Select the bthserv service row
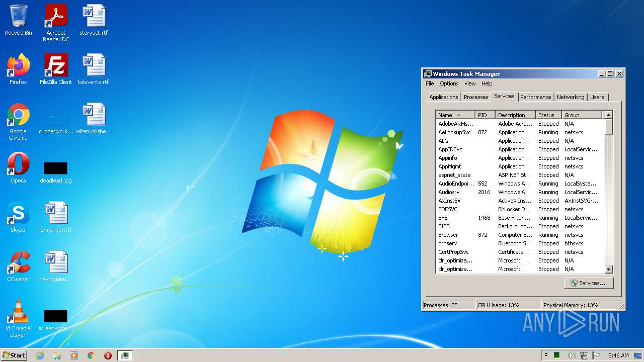The height and width of the screenshot is (362, 644). [x=520, y=243]
